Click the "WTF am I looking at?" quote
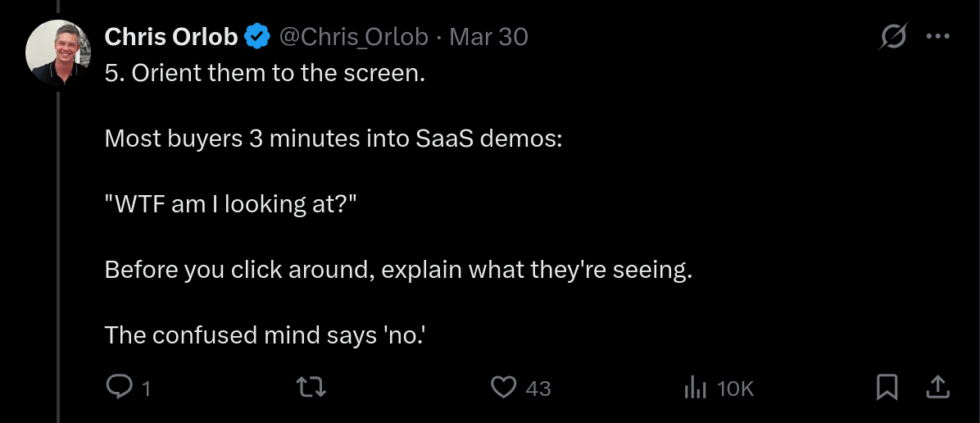This screenshot has height=423, width=980. pyautogui.click(x=232, y=204)
